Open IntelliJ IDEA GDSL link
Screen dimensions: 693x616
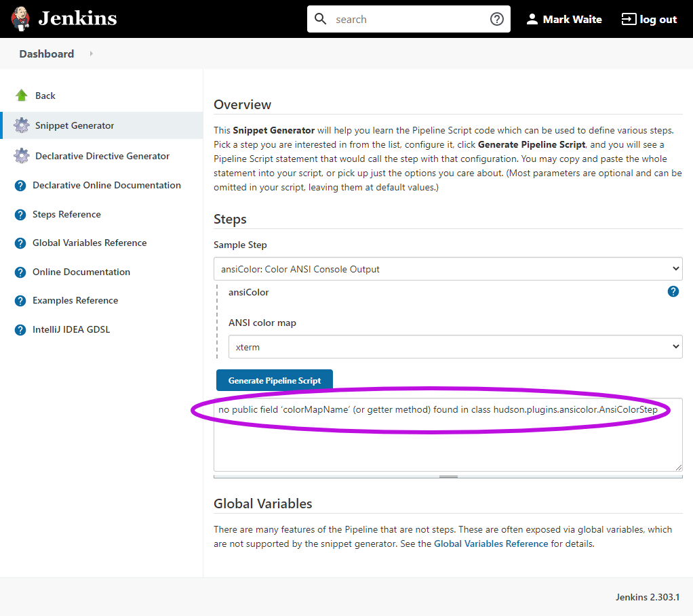coord(71,329)
